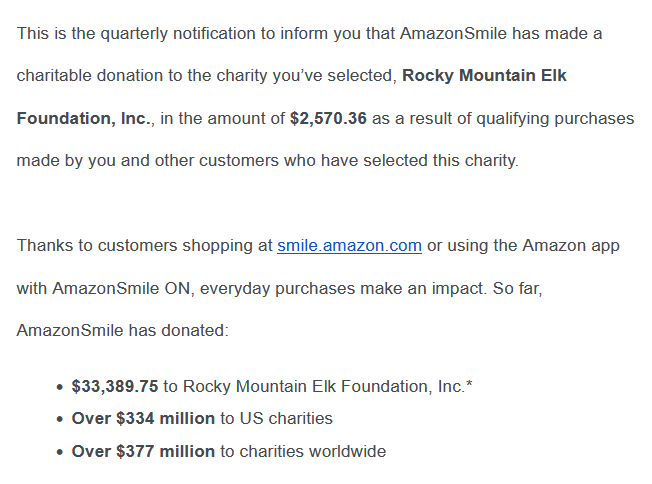Click the $2,570.36 donation amount

coord(328,118)
